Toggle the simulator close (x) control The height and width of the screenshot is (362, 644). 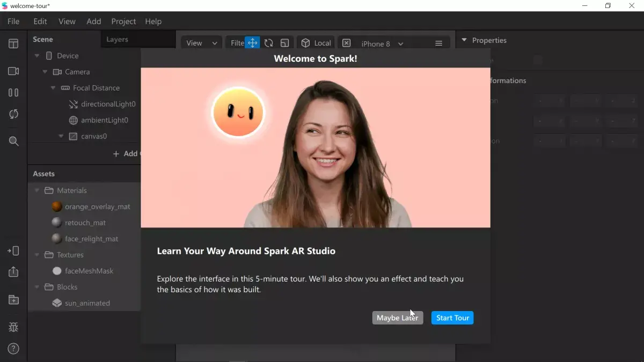point(346,42)
